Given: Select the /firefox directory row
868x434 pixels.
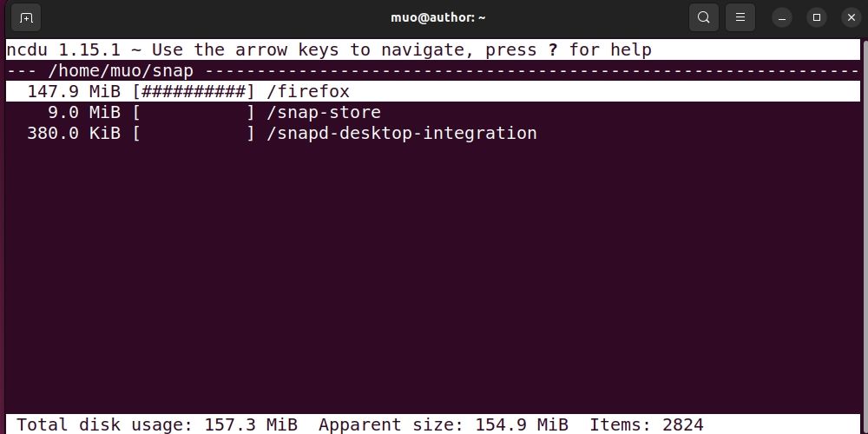Looking at the screenshot, I should [308, 91].
